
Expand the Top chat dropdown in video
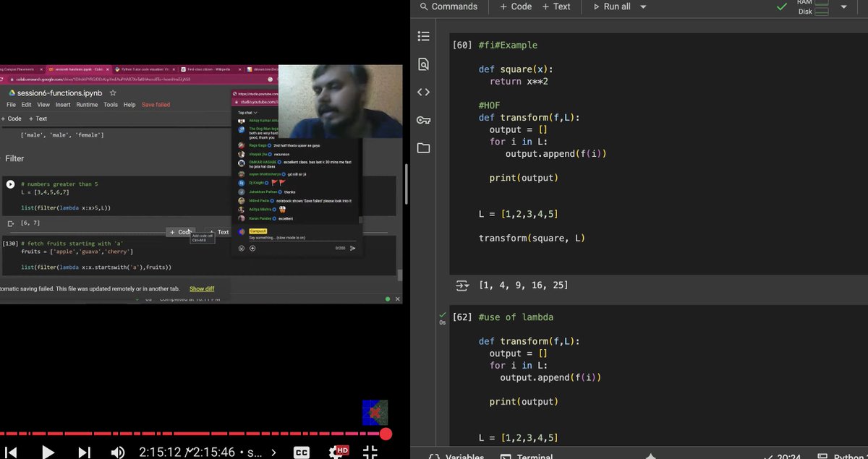[x=247, y=113]
